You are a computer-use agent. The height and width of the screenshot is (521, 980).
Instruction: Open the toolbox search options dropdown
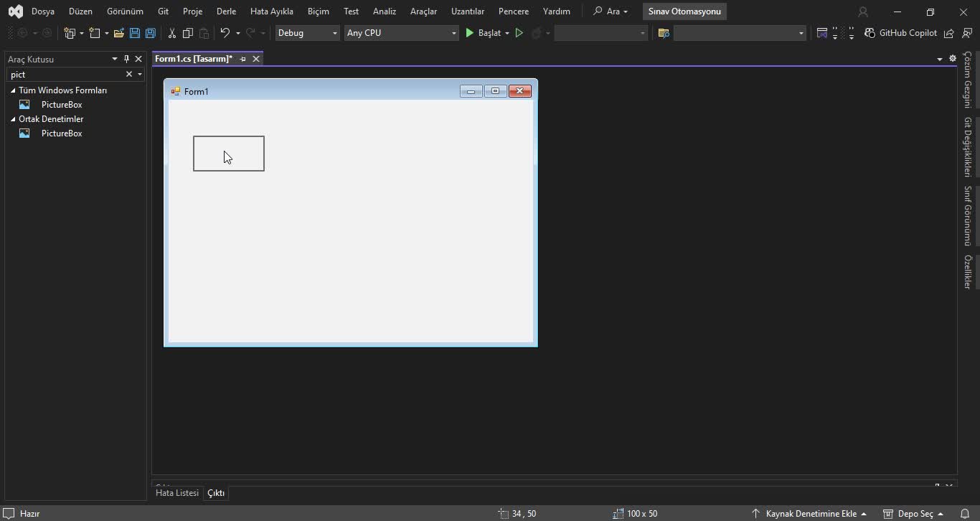(139, 74)
